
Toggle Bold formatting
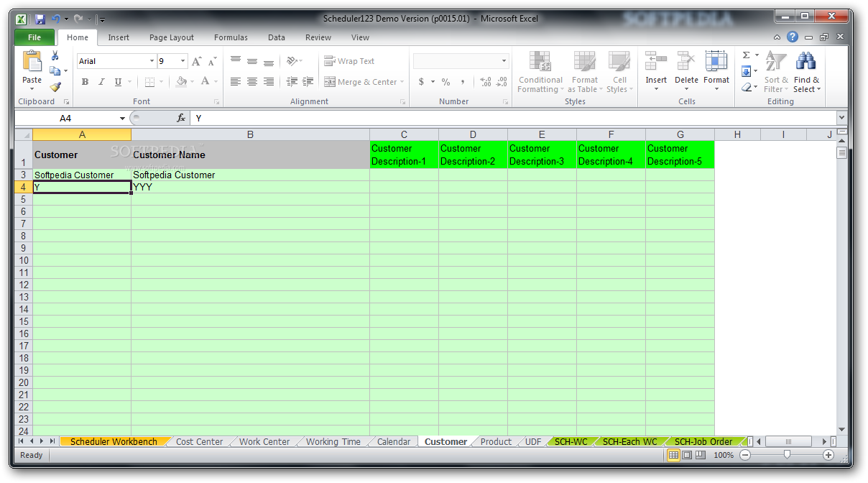click(85, 82)
